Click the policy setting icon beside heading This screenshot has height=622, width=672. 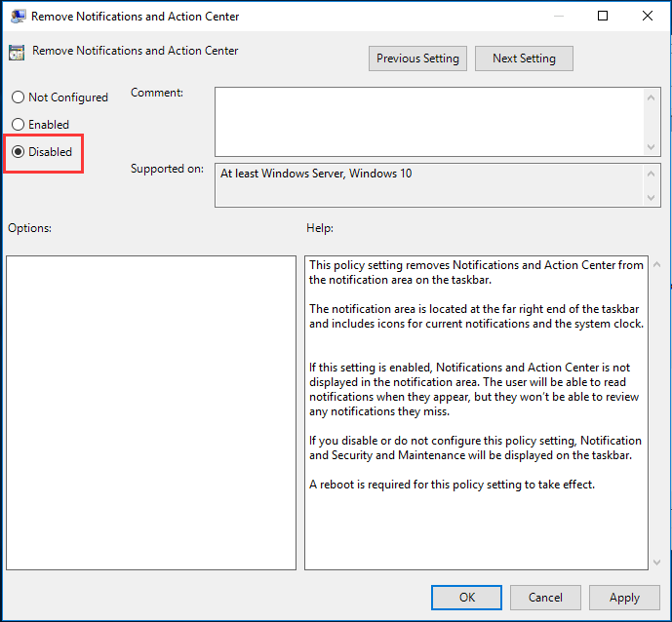click(x=17, y=53)
